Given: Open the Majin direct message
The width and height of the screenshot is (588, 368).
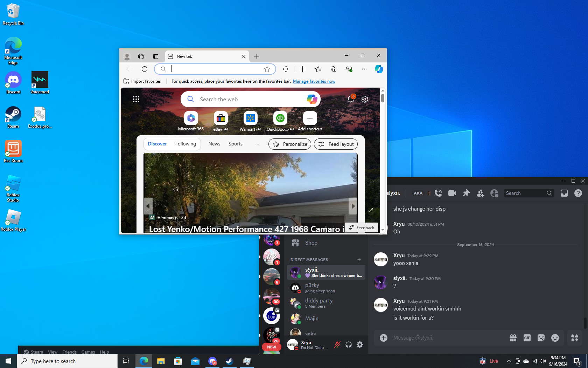Looking at the screenshot, I should (x=326, y=319).
